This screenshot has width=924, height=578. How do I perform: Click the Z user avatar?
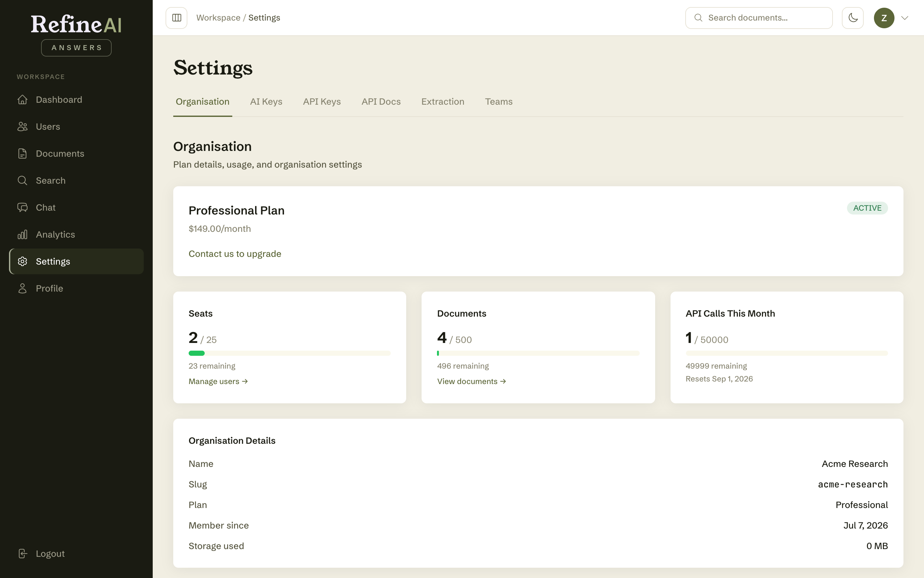(884, 18)
